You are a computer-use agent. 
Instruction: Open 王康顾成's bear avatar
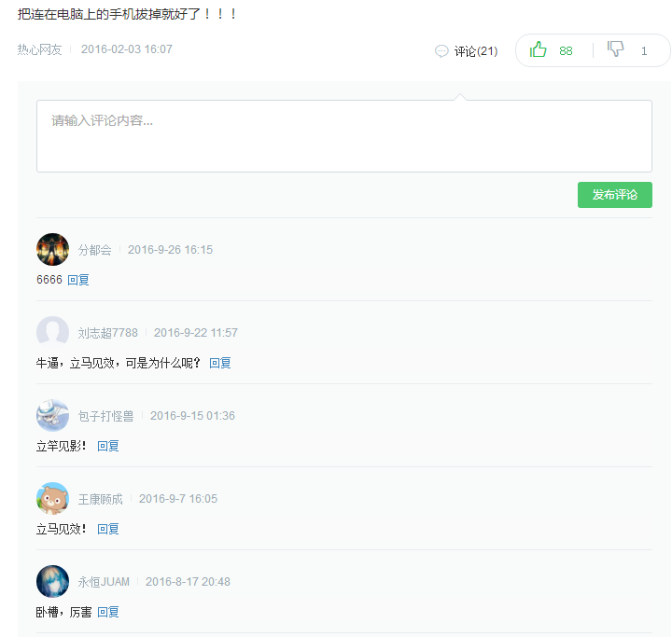[x=52, y=499]
